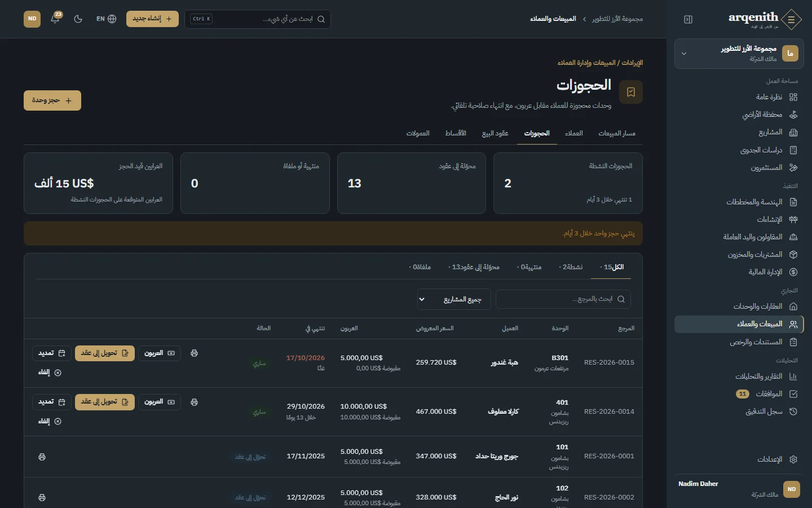The width and height of the screenshot is (812, 508).
Task: Open الهندسة والمخططات in the sidebar
Action: (x=739, y=202)
